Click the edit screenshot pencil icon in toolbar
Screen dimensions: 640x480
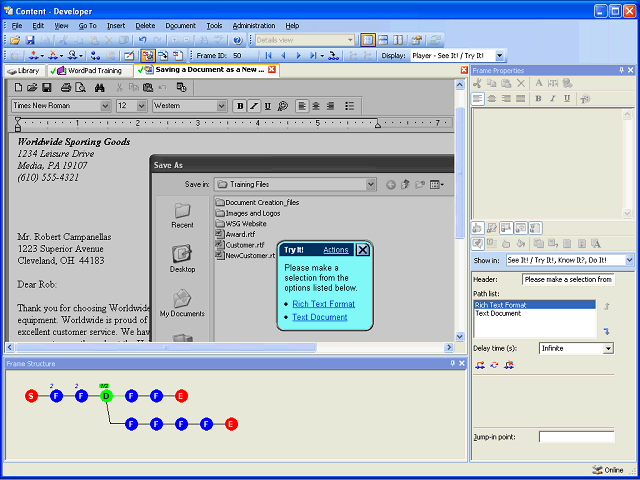(129, 56)
